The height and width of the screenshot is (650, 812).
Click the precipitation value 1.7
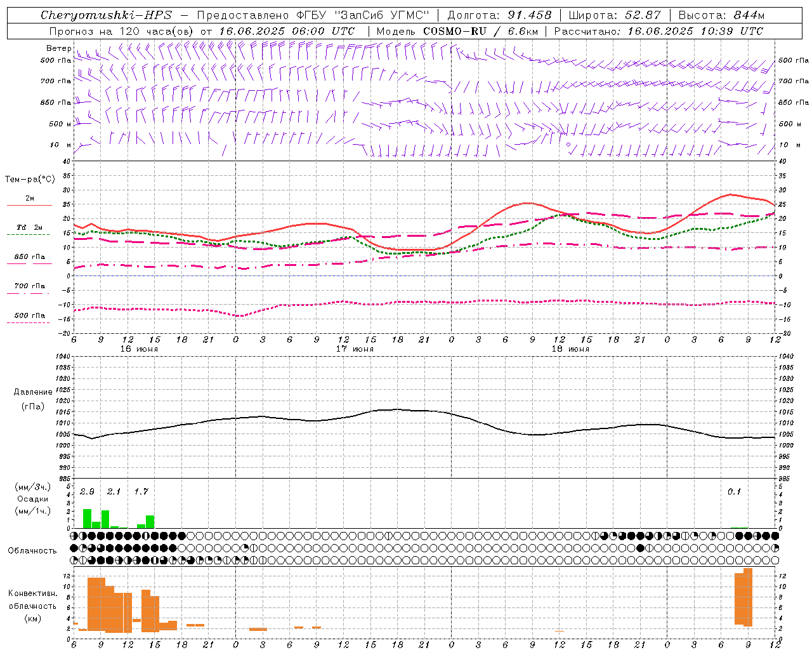point(141,492)
